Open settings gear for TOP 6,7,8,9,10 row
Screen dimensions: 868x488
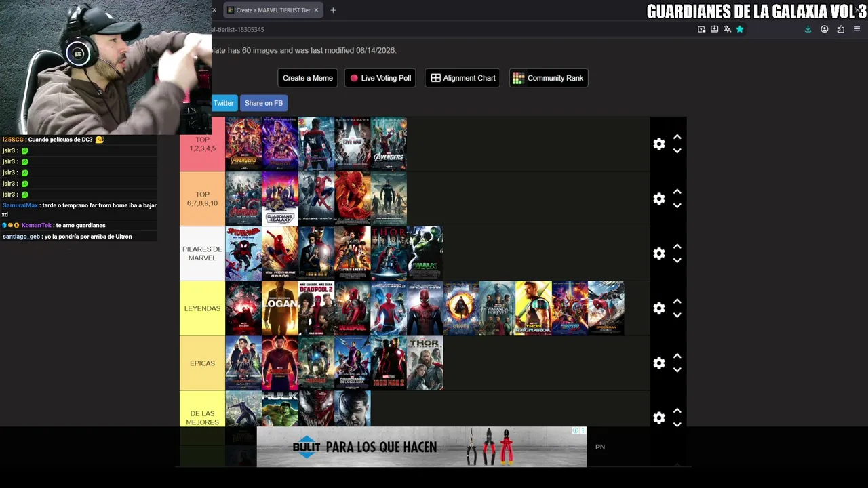click(x=659, y=199)
